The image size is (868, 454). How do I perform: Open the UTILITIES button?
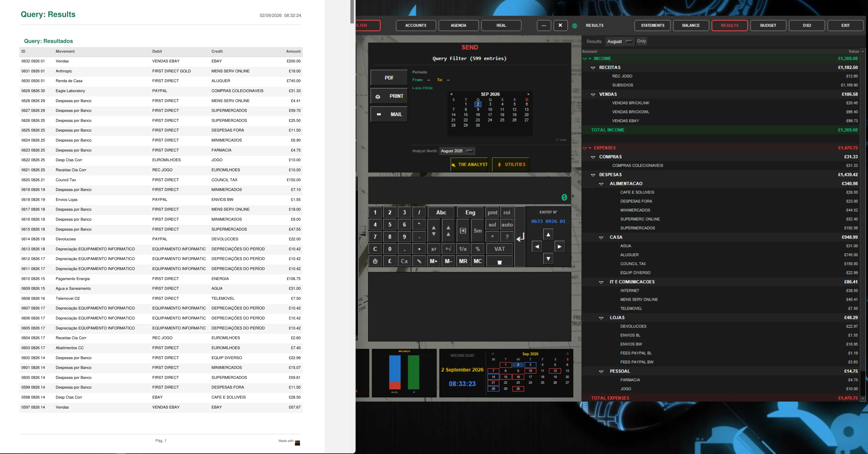pyautogui.click(x=511, y=164)
